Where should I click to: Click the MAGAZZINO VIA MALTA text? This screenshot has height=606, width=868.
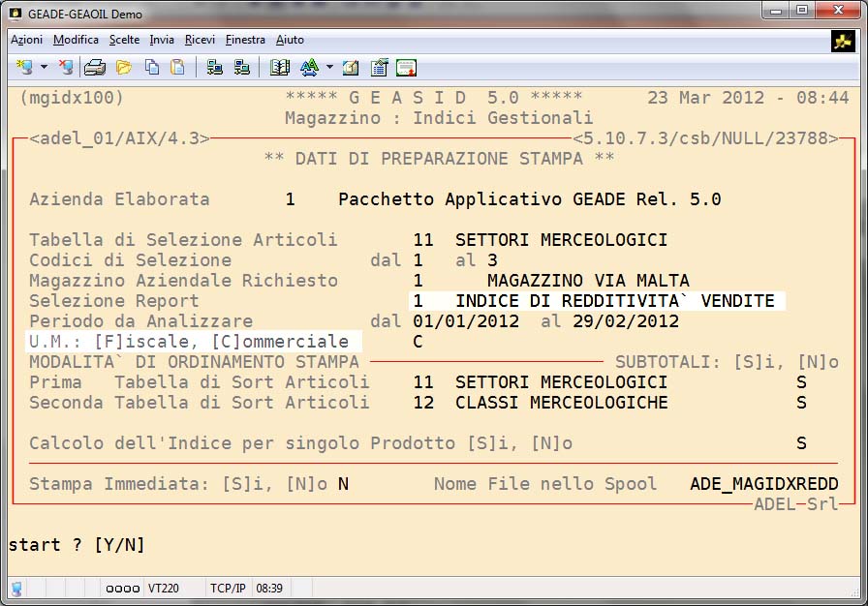coord(588,281)
